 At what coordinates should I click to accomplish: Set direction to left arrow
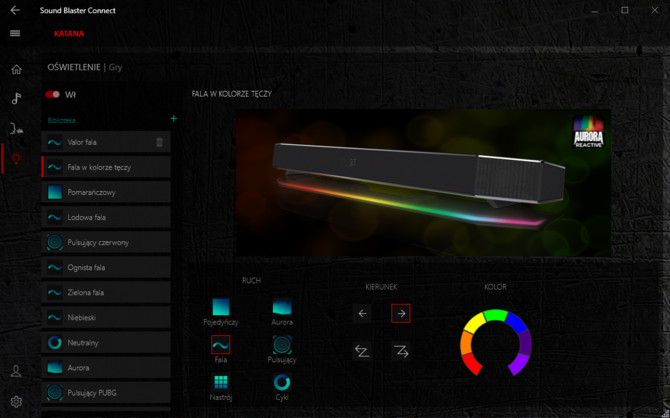(x=362, y=313)
